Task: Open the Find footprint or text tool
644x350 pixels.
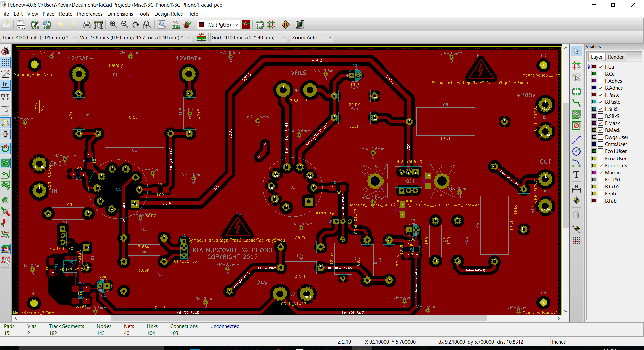Action: 162,25
